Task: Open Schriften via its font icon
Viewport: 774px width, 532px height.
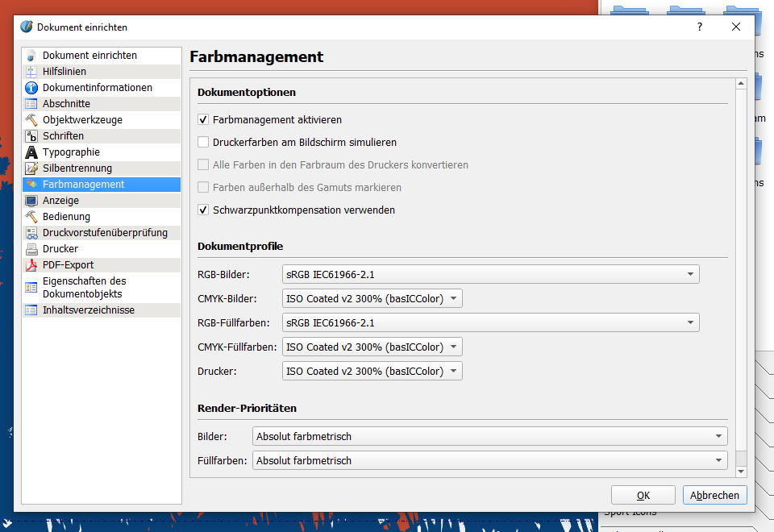Action: pos(31,136)
